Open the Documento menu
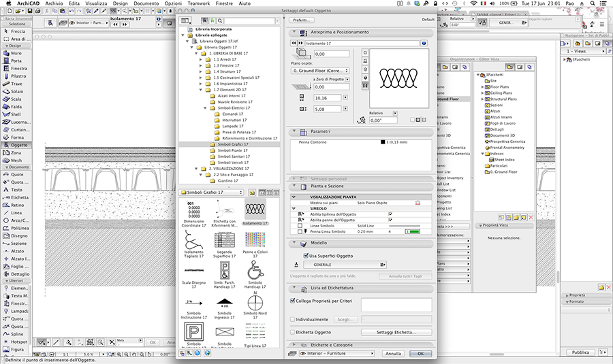 click(146, 3)
